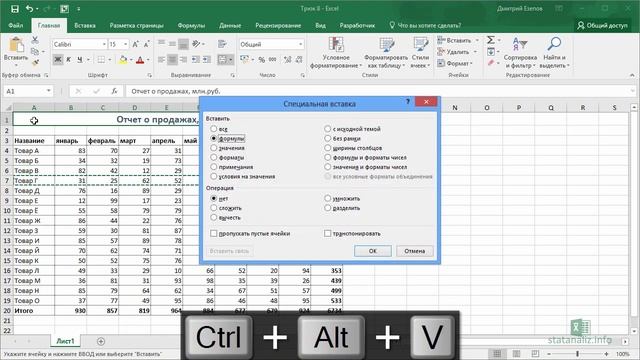This screenshot has height=360, width=640.
Task: Click the Decrease font size icon
Action: coord(147,44)
